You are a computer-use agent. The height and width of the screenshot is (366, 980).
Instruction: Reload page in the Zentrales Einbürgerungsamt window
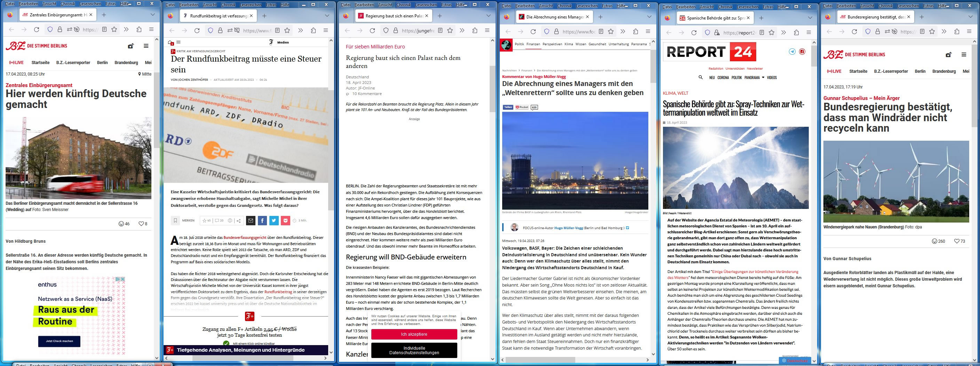37,29
